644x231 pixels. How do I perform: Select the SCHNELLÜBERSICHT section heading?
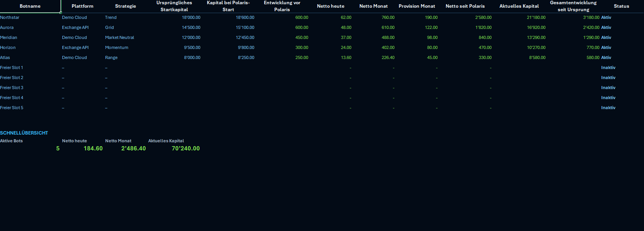[24, 133]
